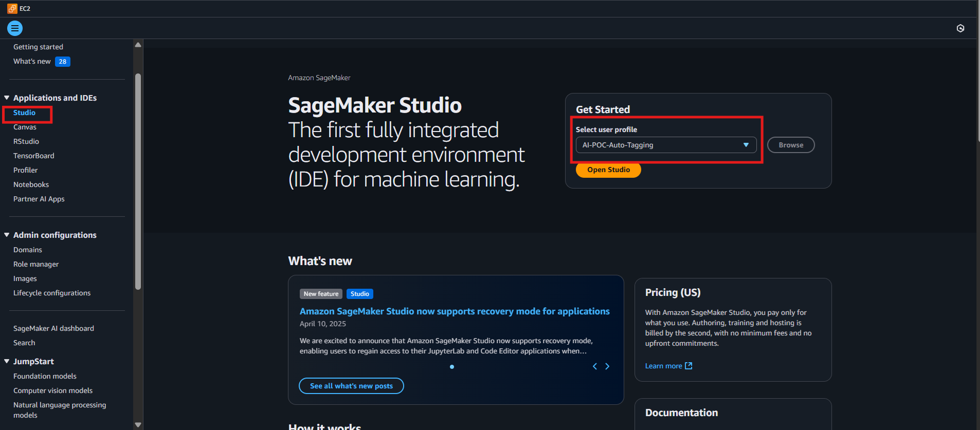Screen dimensions: 980x430
Task: Select Studio in the sidebar
Action: [24, 113]
